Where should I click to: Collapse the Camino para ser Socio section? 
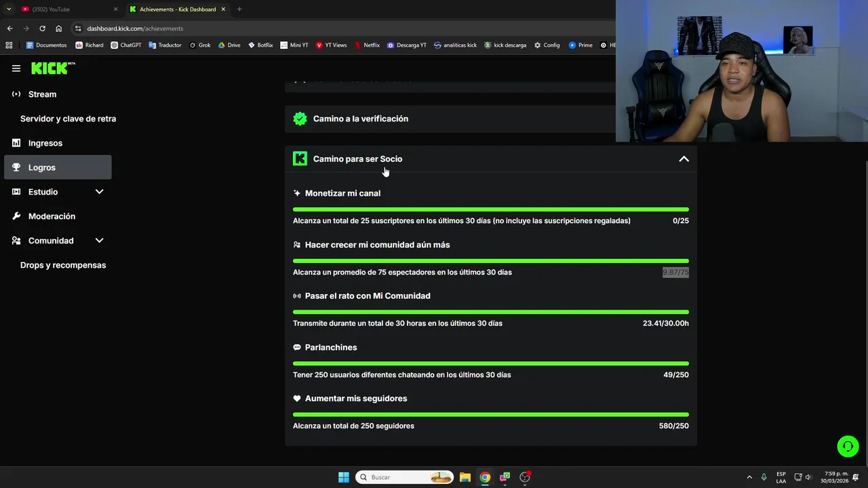click(x=684, y=159)
